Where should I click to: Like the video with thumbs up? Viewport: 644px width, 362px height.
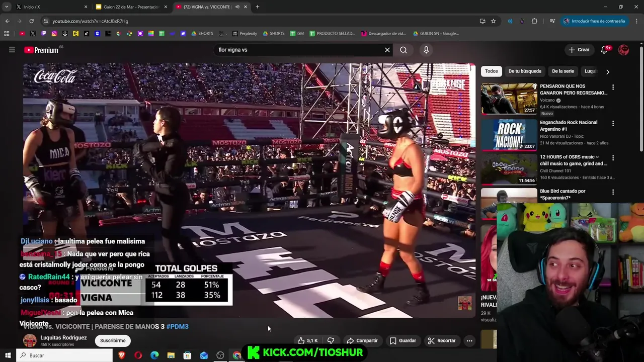tap(307, 340)
